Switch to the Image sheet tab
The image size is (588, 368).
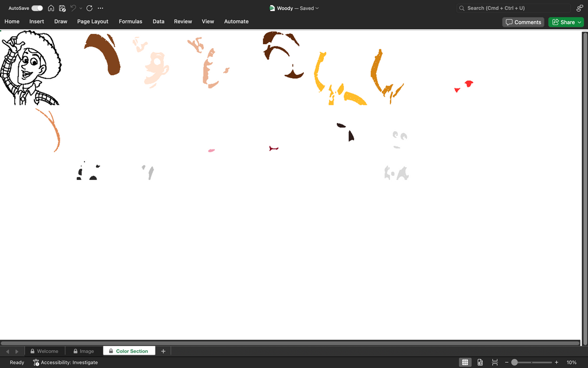(84, 351)
